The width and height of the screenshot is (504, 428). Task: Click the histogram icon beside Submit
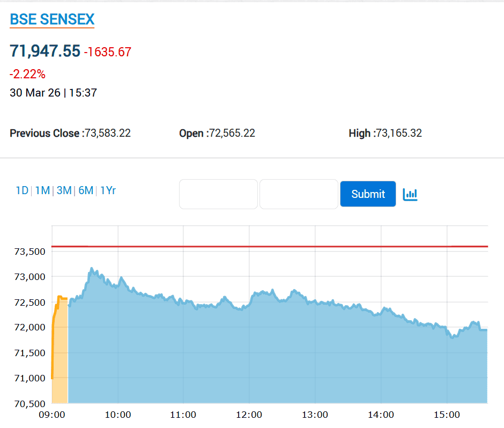pos(410,194)
